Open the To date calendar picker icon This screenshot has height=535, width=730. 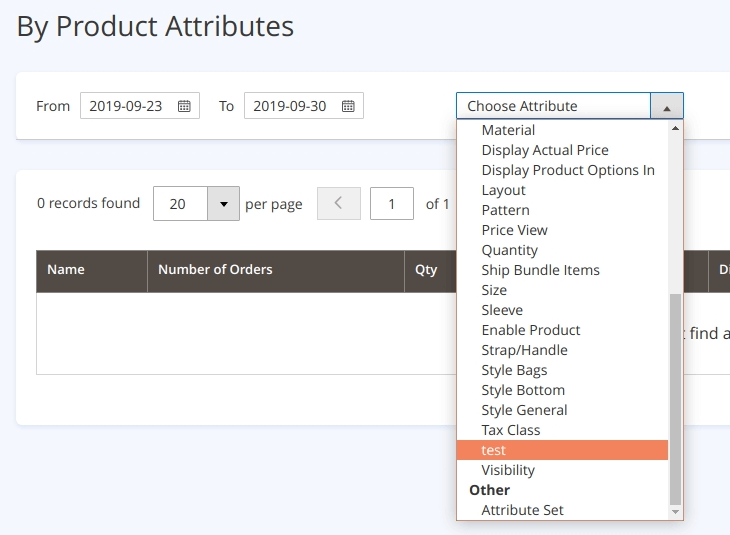(348, 106)
